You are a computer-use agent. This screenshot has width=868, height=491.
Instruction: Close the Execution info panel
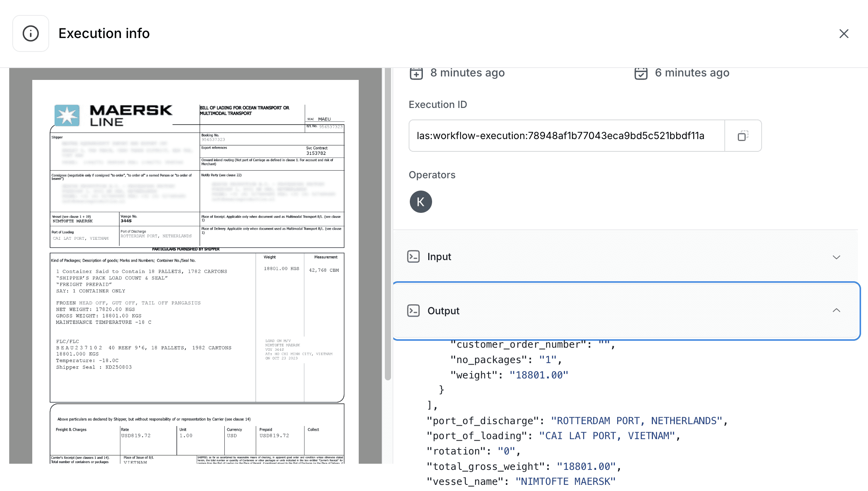(x=843, y=33)
